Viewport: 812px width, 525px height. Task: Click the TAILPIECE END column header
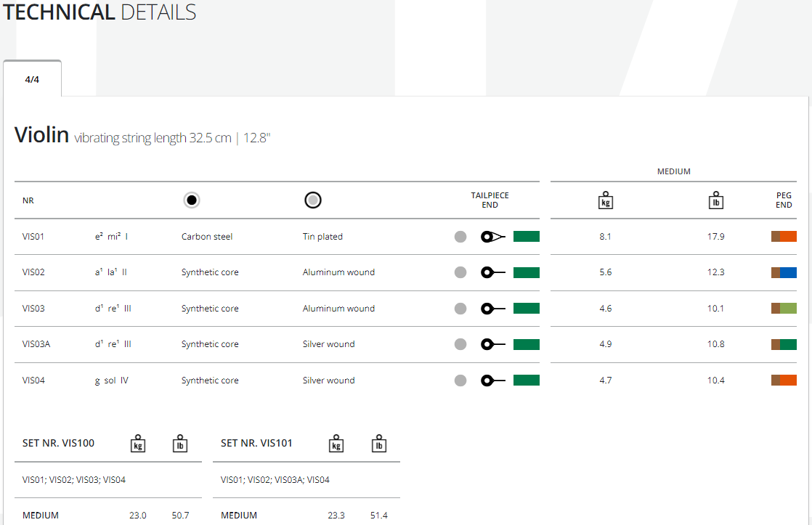[490, 200]
